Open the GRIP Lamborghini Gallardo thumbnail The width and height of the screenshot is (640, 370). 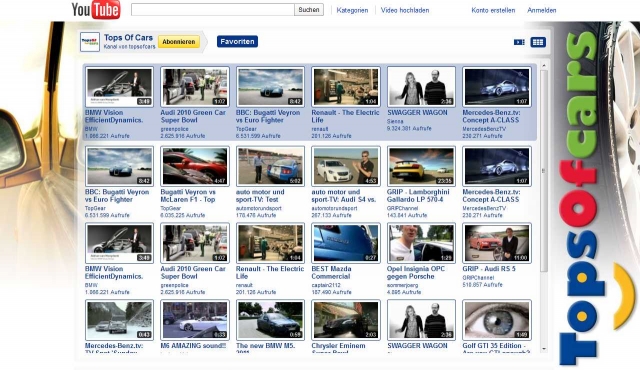(421, 166)
